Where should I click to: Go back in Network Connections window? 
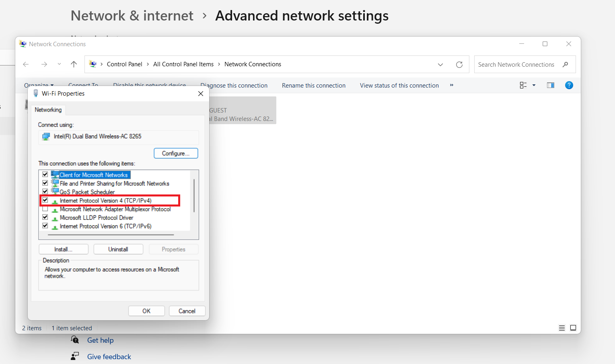click(26, 64)
